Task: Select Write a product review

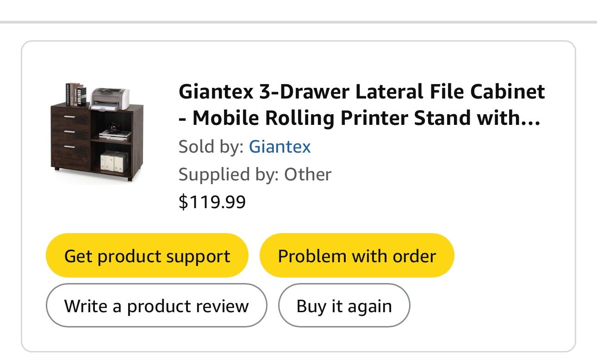Action: point(156,306)
